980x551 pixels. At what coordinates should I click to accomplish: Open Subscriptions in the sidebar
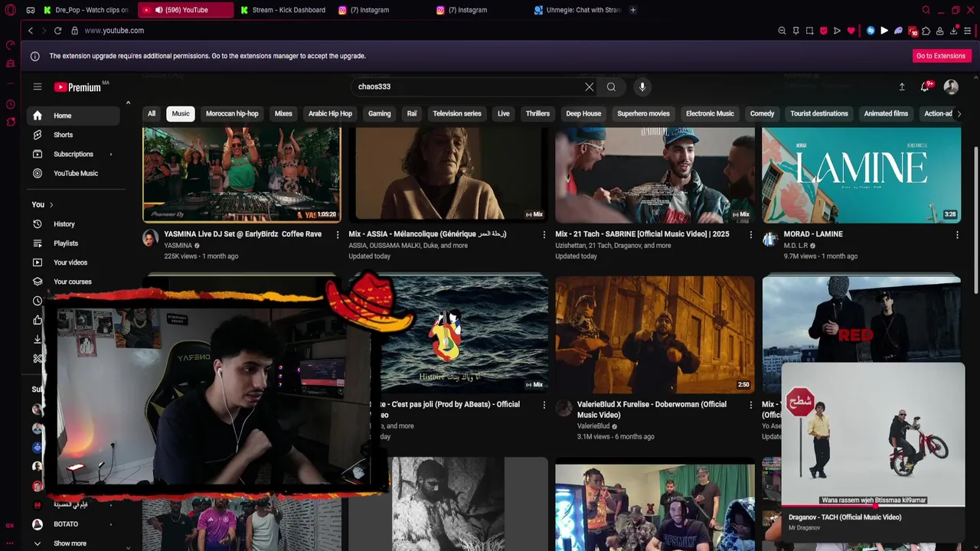point(75,154)
